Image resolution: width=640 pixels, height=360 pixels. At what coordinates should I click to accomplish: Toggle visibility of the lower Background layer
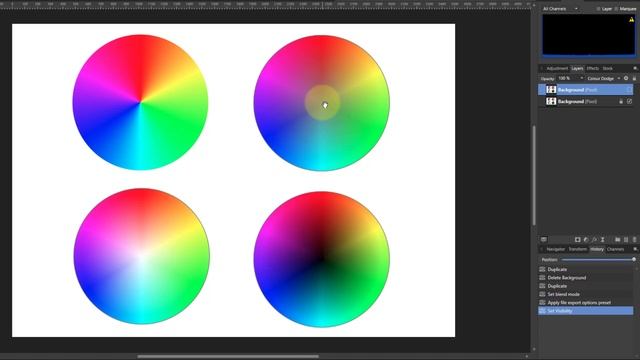629,101
